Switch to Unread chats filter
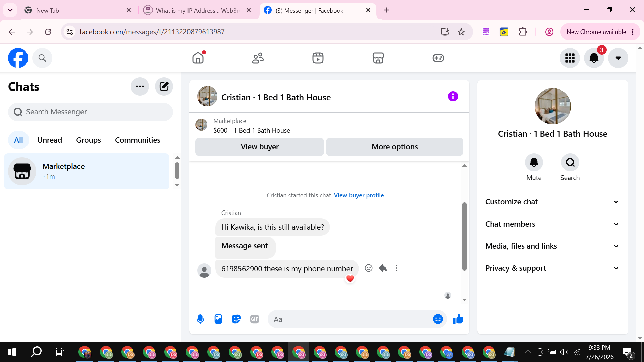Viewport: 644px width, 362px height. [50, 140]
